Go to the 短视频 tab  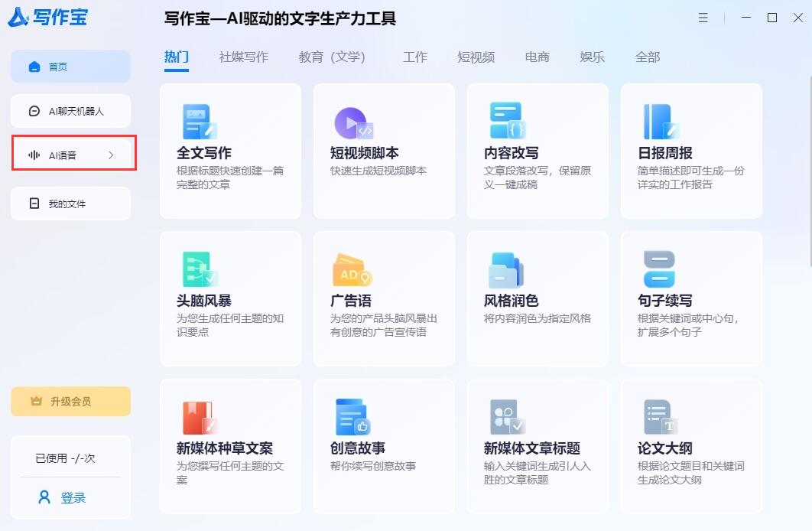click(476, 57)
